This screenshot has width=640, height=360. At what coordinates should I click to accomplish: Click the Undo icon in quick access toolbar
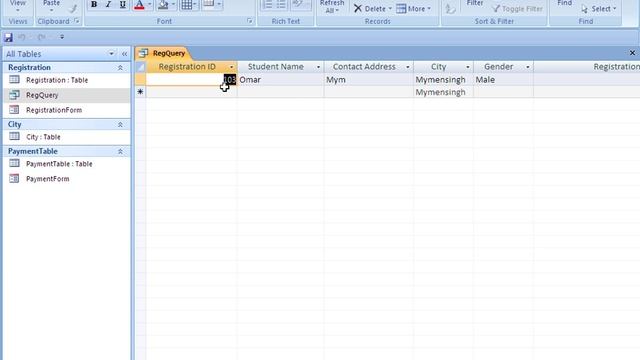pyautogui.click(x=22, y=37)
